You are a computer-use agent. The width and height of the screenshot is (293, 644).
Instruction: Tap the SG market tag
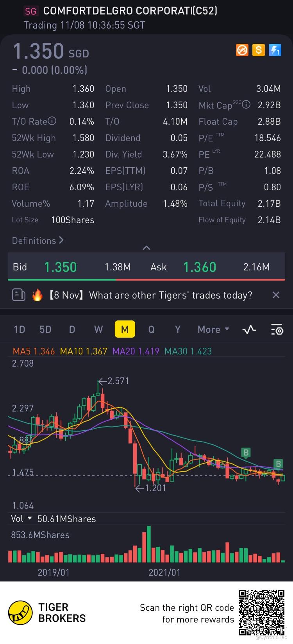click(x=30, y=11)
